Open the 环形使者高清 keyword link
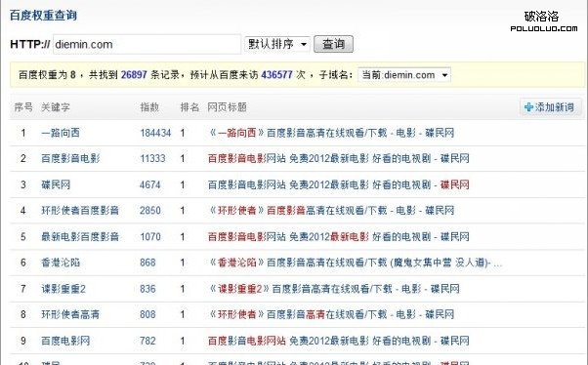The image size is (588, 365). click(x=70, y=314)
